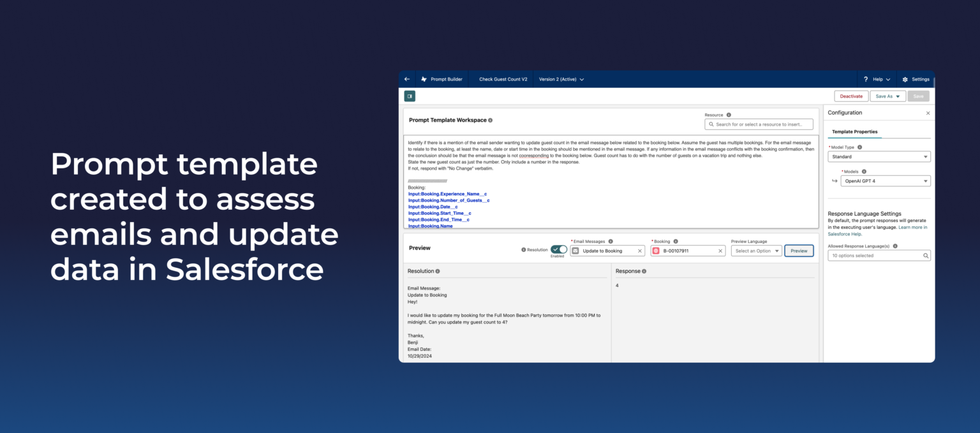Remove the B-00107911 booking selection

point(720,251)
